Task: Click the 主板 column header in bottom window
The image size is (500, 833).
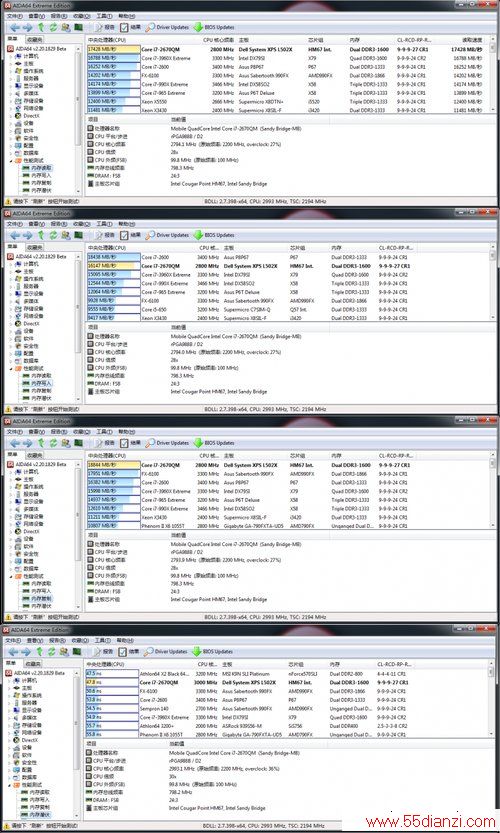Action: 227,664
